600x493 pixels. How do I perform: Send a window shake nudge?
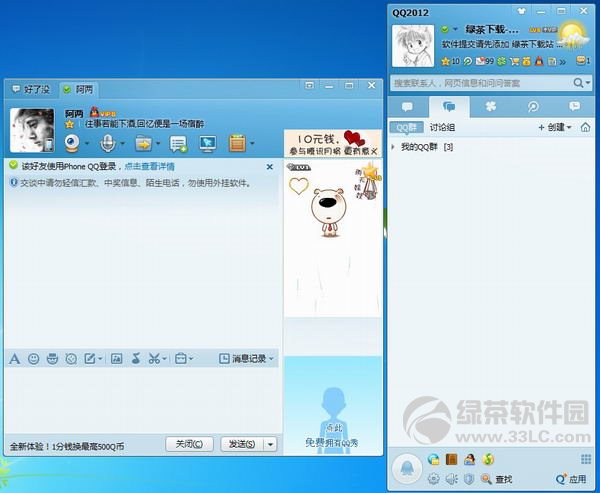(x=71, y=359)
